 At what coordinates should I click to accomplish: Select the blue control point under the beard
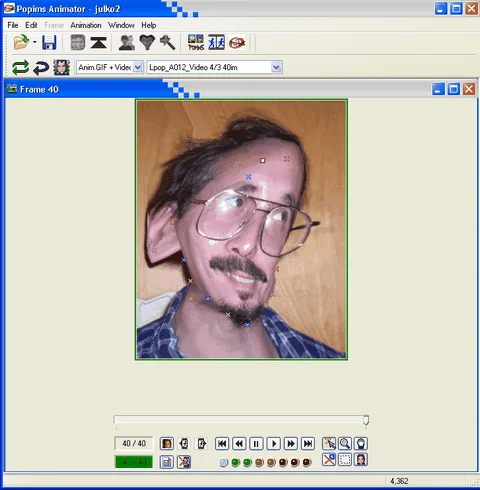pyautogui.click(x=247, y=325)
